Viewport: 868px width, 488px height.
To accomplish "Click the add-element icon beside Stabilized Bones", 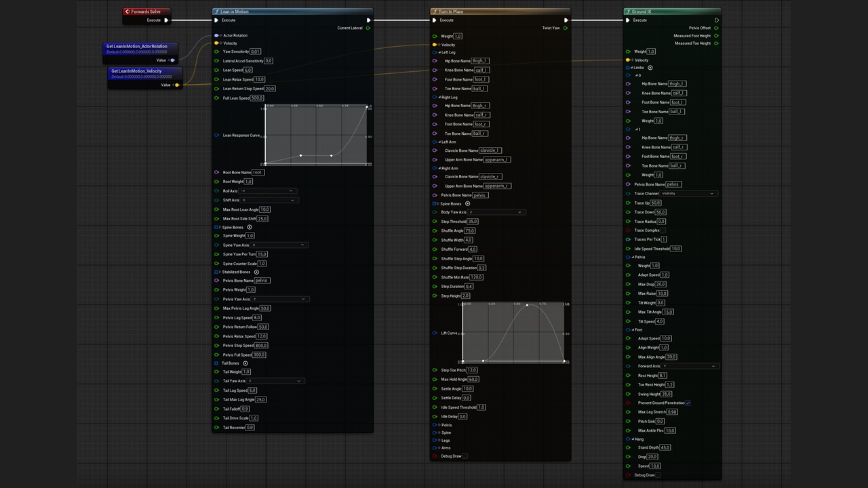I will tap(256, 272).
